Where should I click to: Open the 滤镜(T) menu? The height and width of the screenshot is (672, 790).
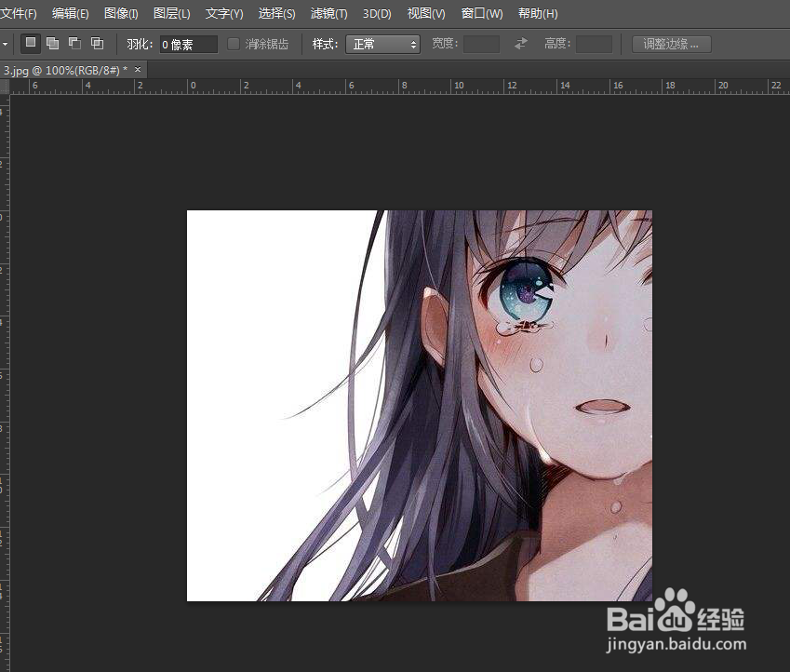329,14
